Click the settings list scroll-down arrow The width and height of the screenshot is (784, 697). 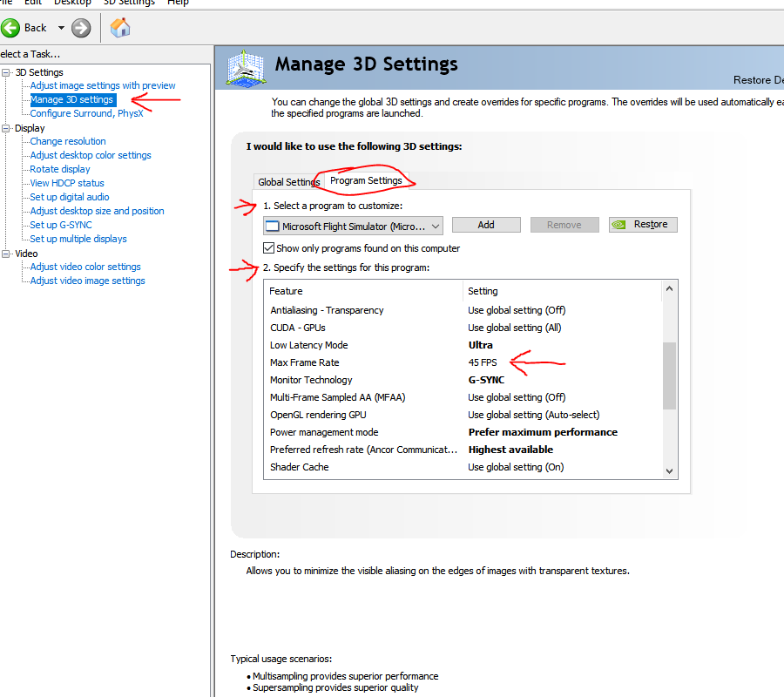[x=670, y=471]
